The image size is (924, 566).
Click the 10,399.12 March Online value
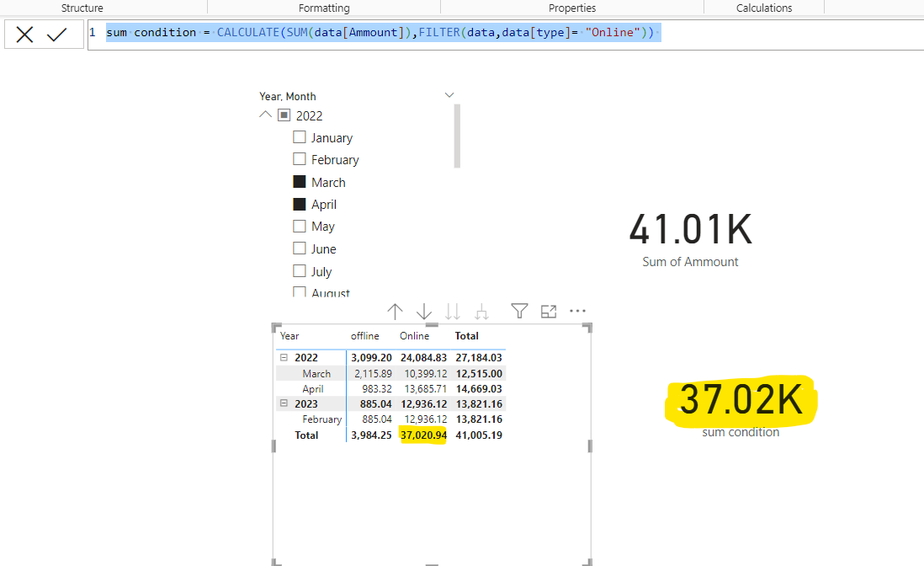[x=426, y=373]
